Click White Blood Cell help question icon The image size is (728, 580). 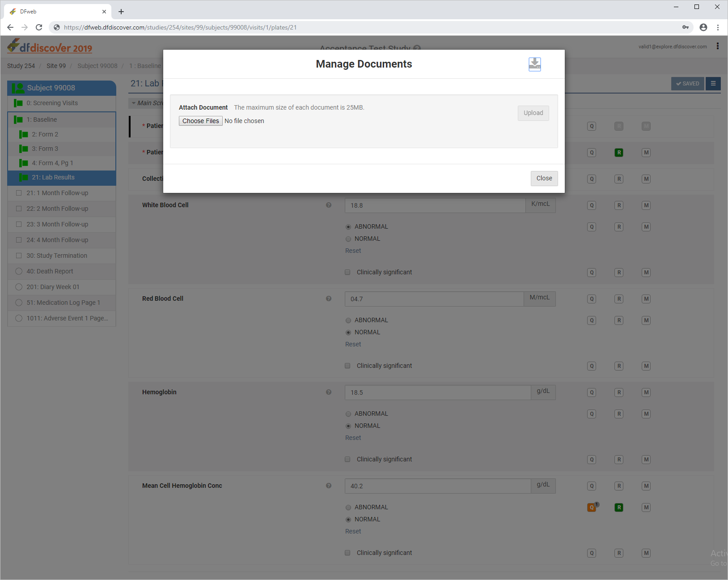click(329, 205)
